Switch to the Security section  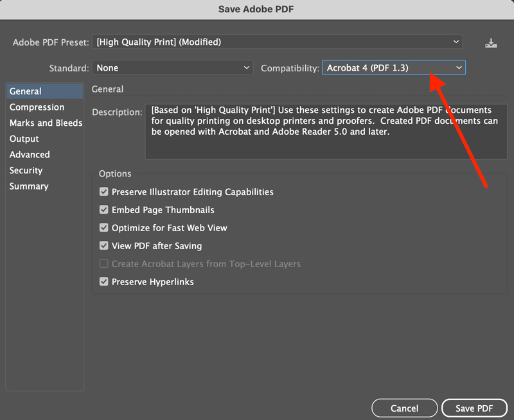pyautogui.click(x=26, y=170)
